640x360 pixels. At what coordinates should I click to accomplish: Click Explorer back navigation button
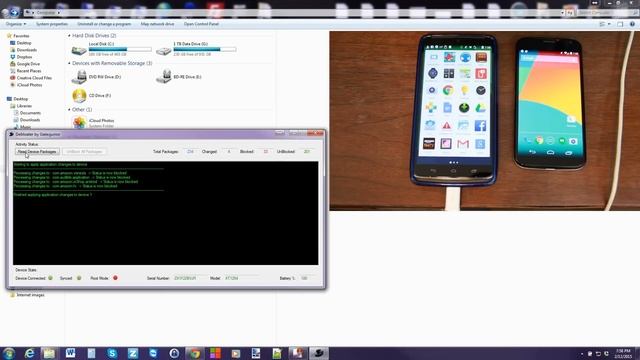pyautogui.click(x=5, y=13)
